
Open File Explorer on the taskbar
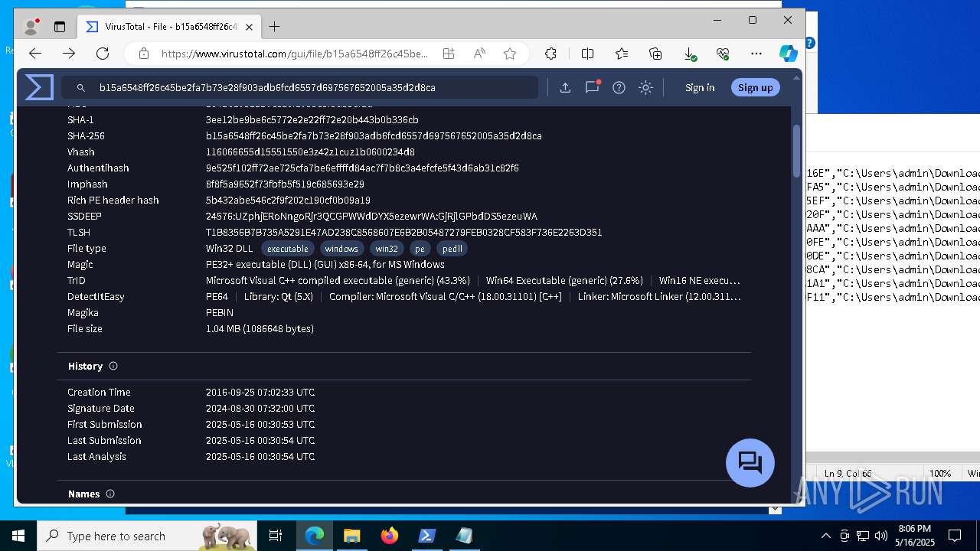tap(351, 536)
